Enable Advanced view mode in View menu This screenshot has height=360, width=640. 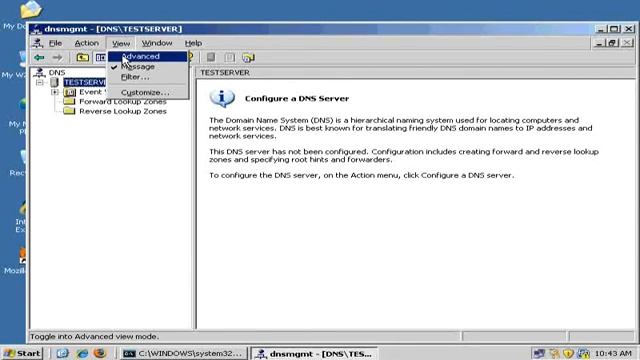pos(148,56)
